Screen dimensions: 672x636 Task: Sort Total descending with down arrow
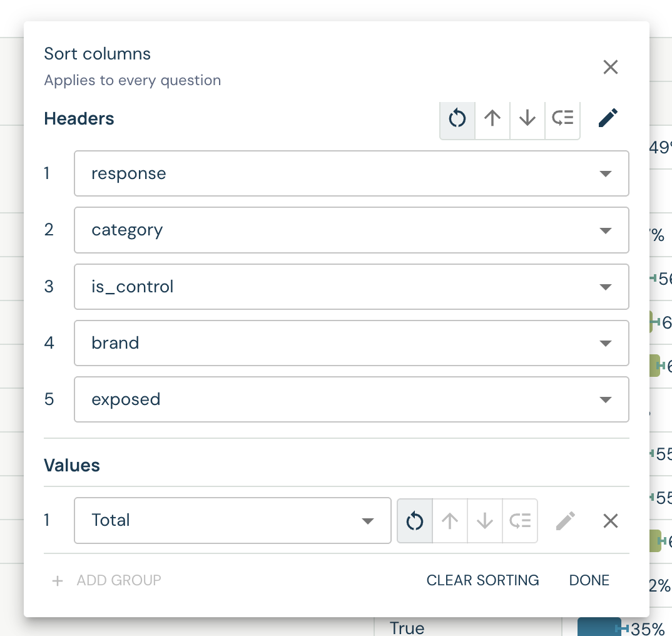pos(485,521)
